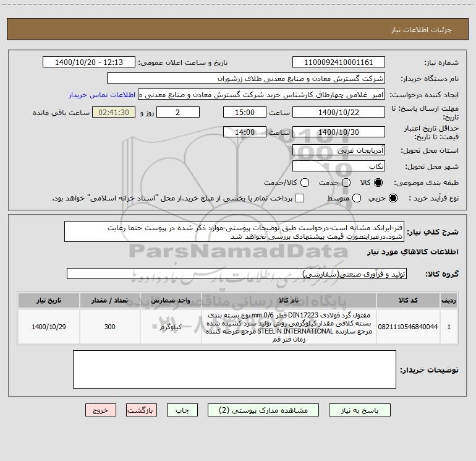Screen dimensions: 476x461
Task: Click the unit cell کیلوگرم
Action: coord(171,327)
